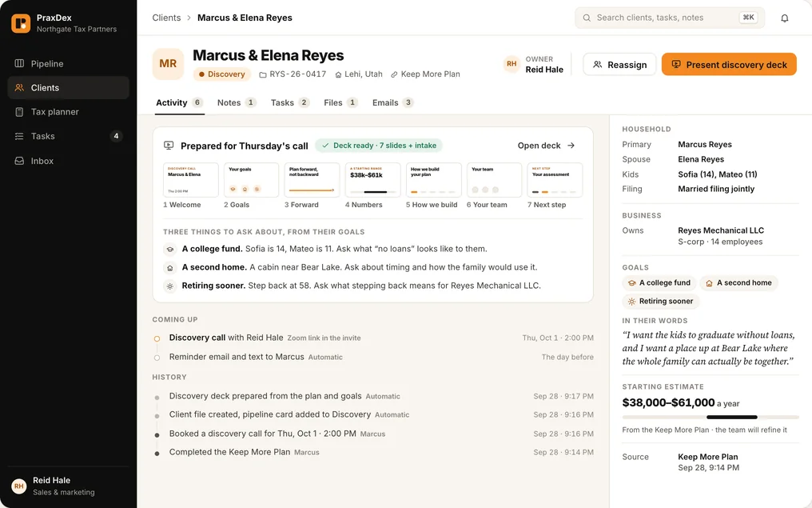The height and width of the screenshot is (508, 812).
Task: Click Reyes Mechanical LLC business name
Action: (x=721, y=230)
